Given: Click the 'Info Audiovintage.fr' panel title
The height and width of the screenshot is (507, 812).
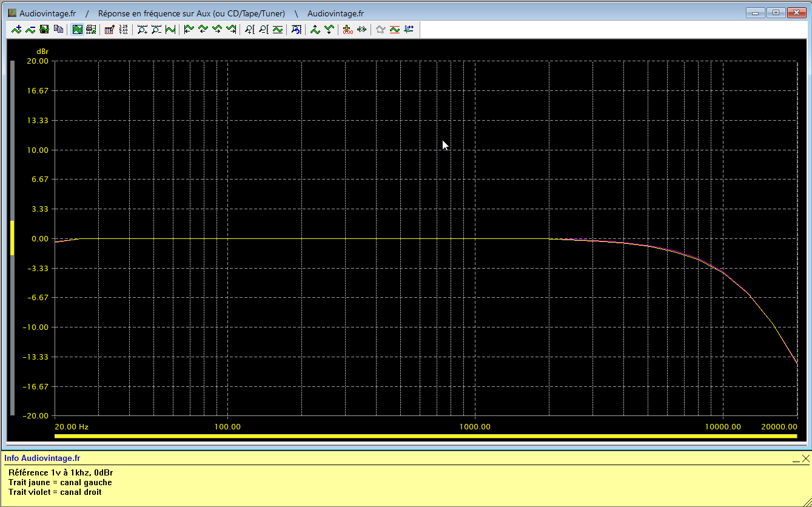Looking at the screenshot, I should [42, 458].
